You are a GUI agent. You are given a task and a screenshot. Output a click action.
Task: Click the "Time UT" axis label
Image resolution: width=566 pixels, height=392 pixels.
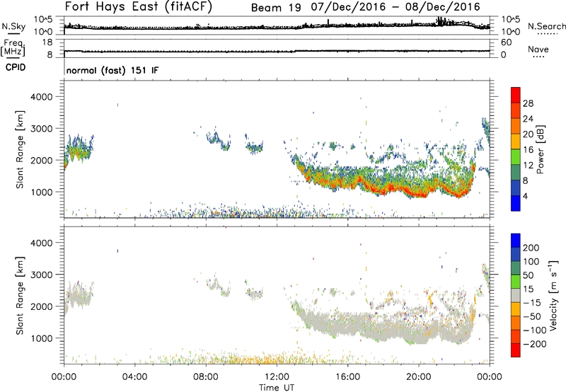click(x=277, y=388)
